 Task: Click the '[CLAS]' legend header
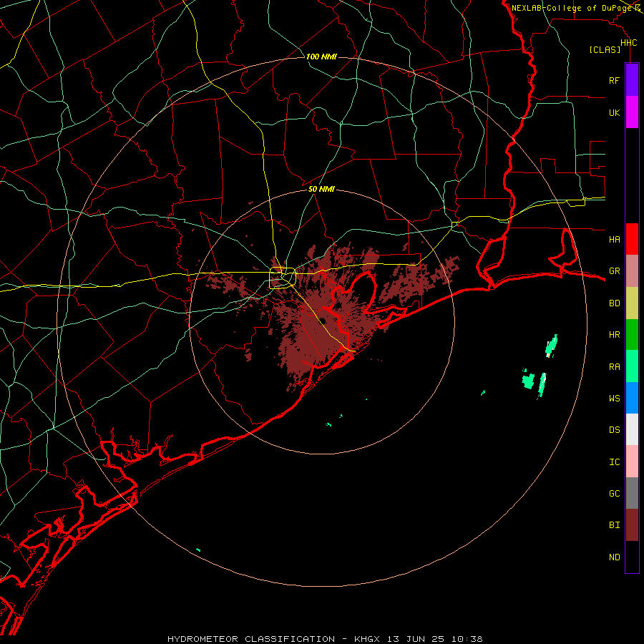pos(605,49)
